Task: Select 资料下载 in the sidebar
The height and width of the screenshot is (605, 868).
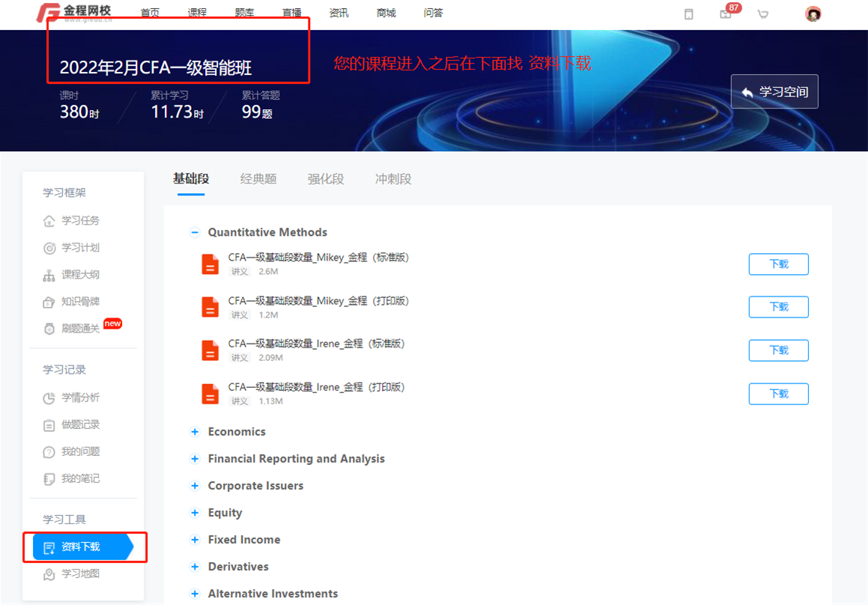Action: [x=83, y=547]
